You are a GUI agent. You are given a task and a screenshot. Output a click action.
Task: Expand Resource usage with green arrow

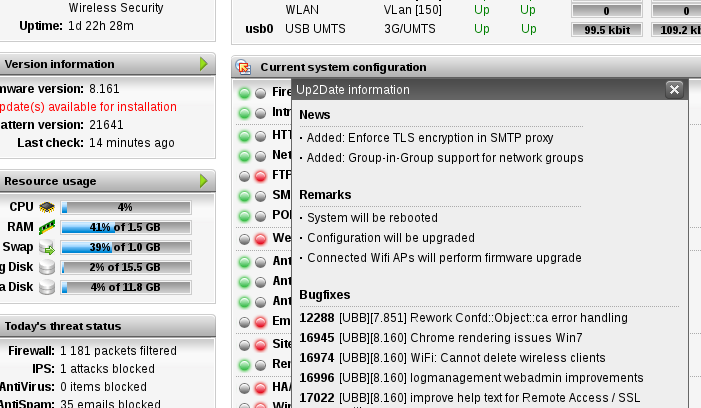[204, 181]
